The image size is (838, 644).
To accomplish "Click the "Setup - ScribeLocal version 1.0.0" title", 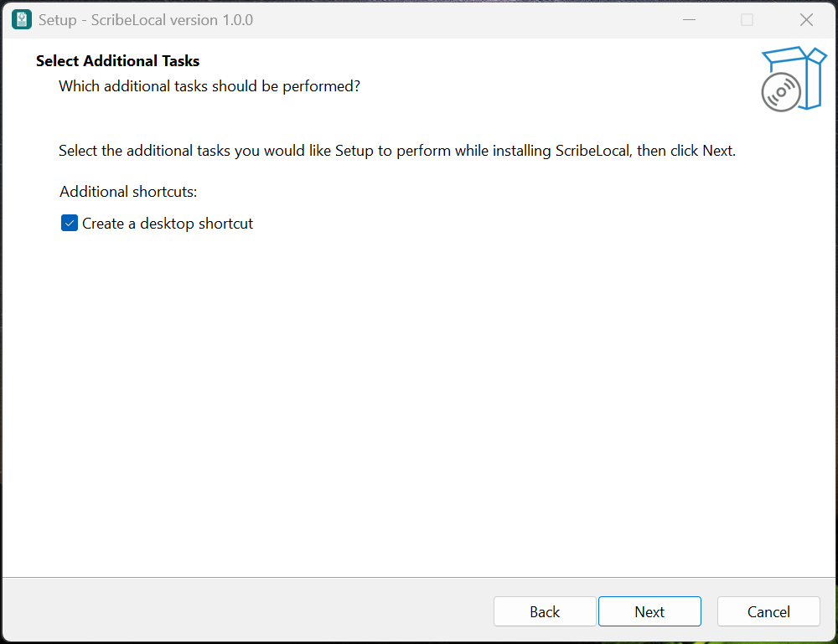I will tap(146, 19).
